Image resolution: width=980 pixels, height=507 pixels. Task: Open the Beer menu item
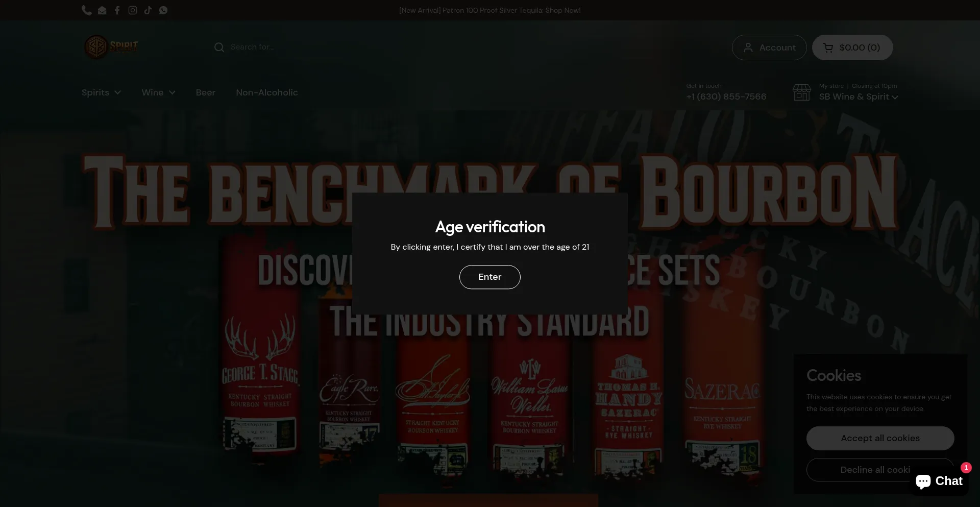point(206,92)
